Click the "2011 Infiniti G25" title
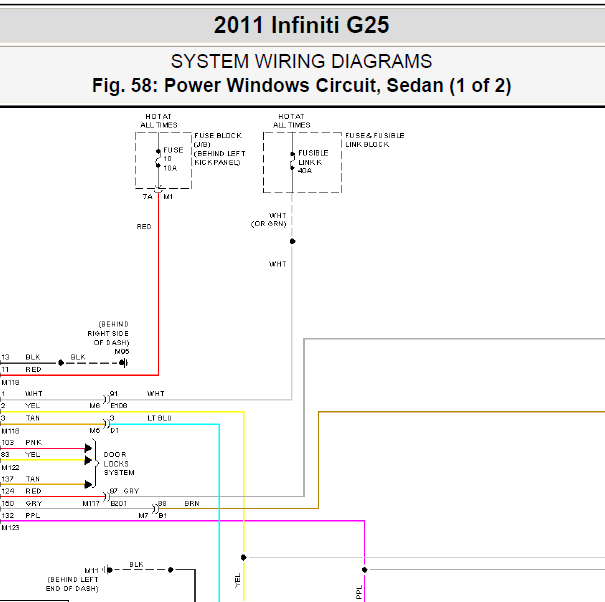Image resolution: width=605 pixels, height=602 pixels. tap(301, 25)
